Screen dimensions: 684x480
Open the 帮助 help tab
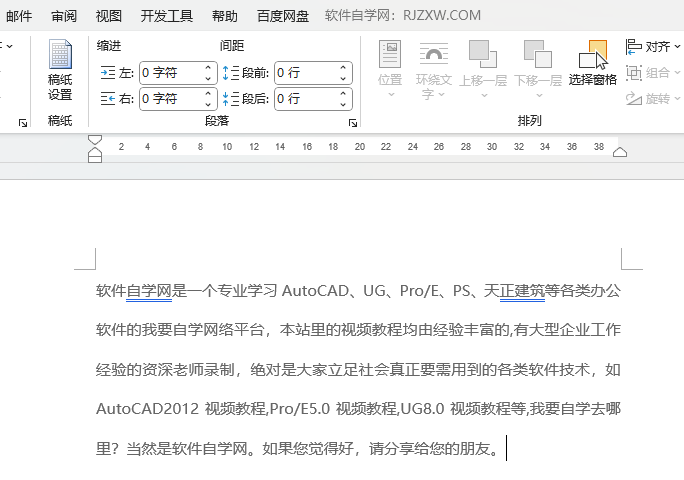pos(225,16)
